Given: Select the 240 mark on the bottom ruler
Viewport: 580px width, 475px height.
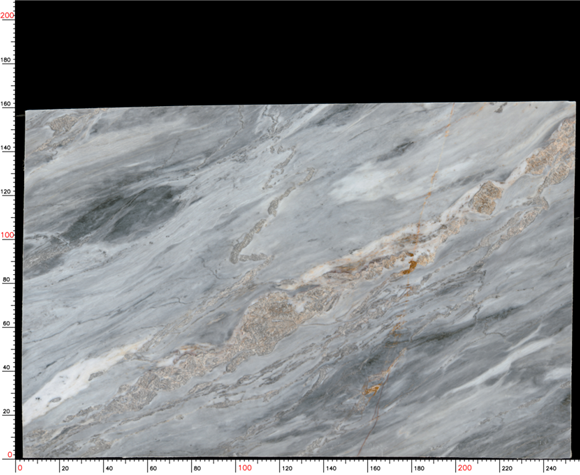Looking at the screenshot, I should [551, 469].
